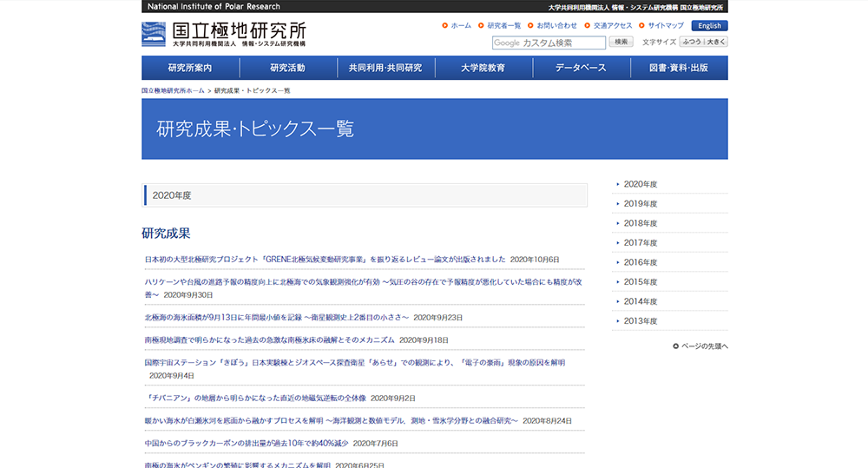This screenshot has width=868, height=468.
Task: Click the 国立極地研究所ホーム breadcrumb link
Action: click(x=174, y=90)
